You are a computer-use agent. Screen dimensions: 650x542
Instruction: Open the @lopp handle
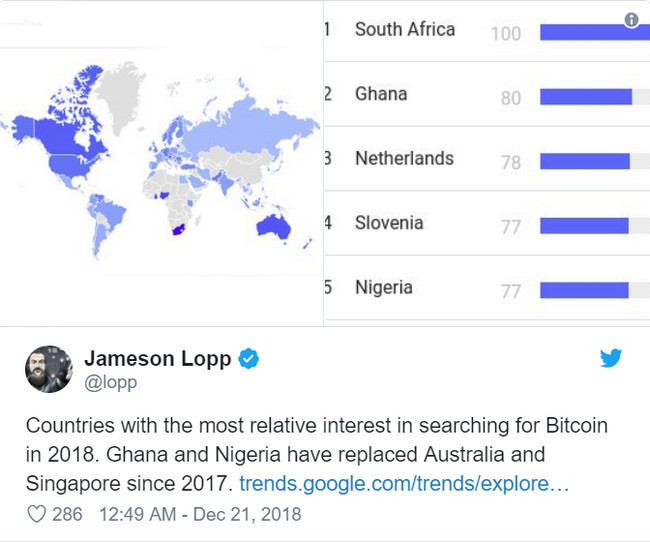coord(110,383)
